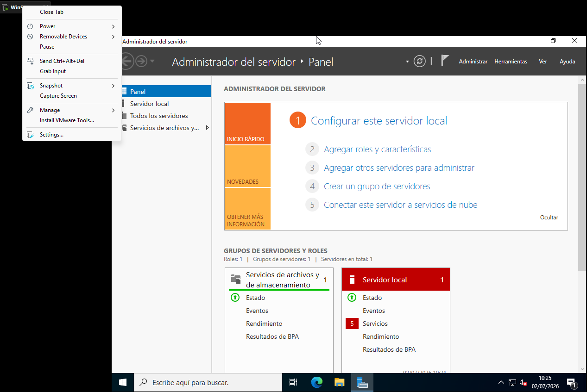The width and height of the screenshot is (587, 392).
Task: Click the red Servidor local tile header
Action: (x=396, y=280)
